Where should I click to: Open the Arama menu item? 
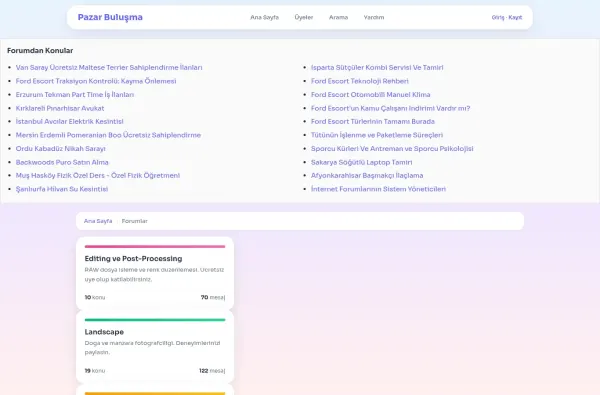[x=338, y=17]
